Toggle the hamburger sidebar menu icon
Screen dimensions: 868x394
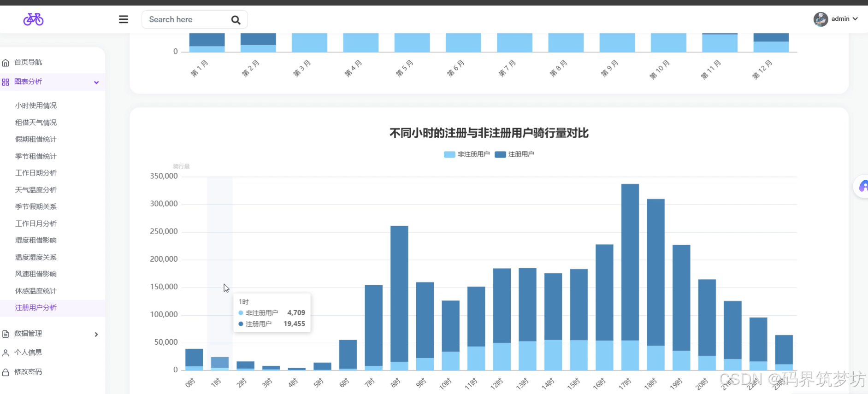click(124, 19)
